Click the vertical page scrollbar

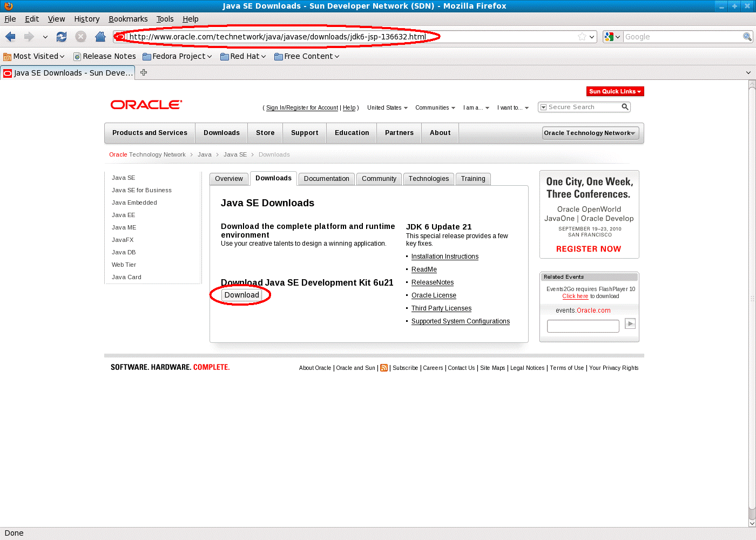click(x=752, y=302)
